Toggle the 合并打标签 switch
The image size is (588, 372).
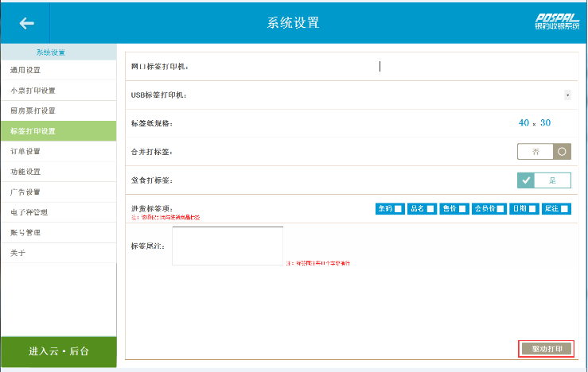pos(544,151)
